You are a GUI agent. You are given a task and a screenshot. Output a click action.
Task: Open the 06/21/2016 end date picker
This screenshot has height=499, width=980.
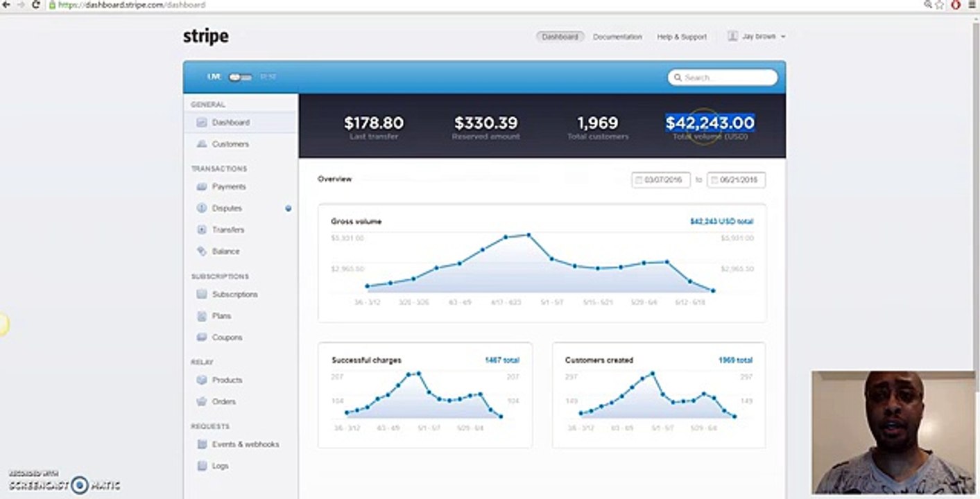click(x=737, y=180)
